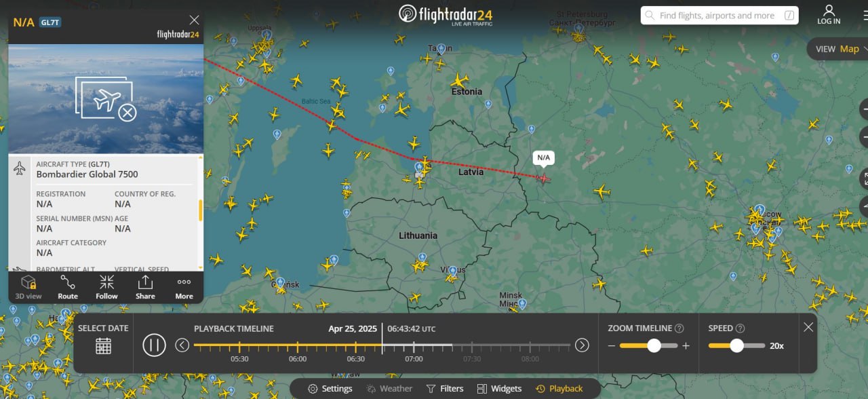Click the Zoom Timeline plus icon

tap(686, 345)
